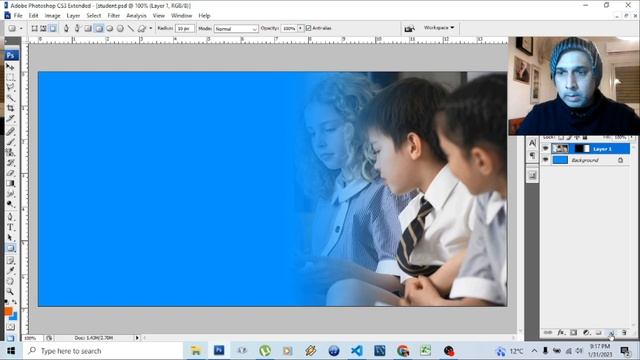Choose Ellipse shape in options bar
This screenshot has width=640, height=360.
(109, 28)
